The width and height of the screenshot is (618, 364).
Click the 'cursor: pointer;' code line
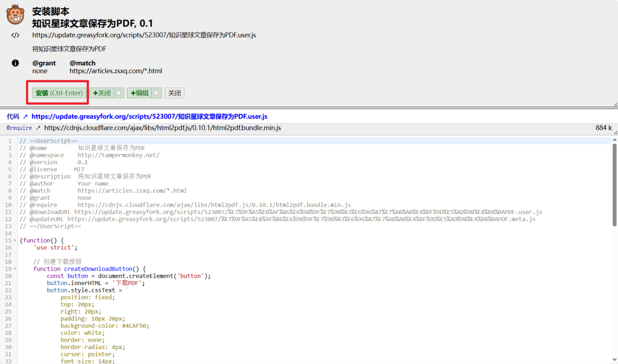[x=88, y=354]
